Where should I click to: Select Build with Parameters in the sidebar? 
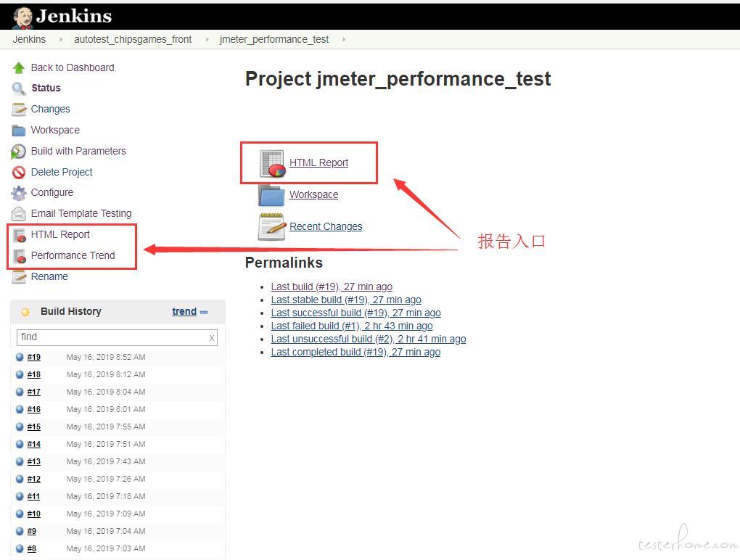[x=78, y=152]
